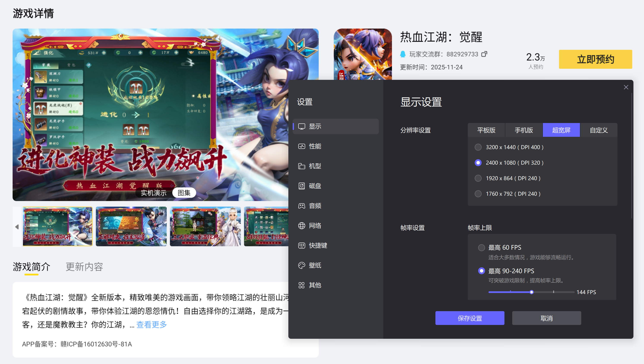
Task: Open the Shortcut keys settings section
Action: [317, 245]
